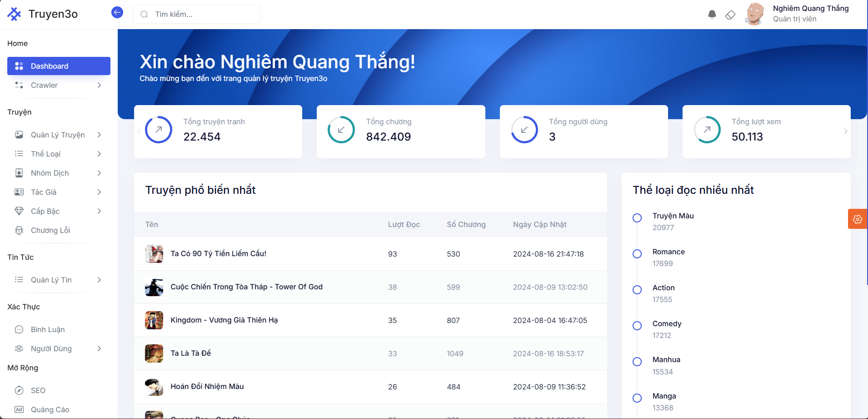Expand the Thể Loại submenu
Viewport: 868px width, 419px height.
99,154
